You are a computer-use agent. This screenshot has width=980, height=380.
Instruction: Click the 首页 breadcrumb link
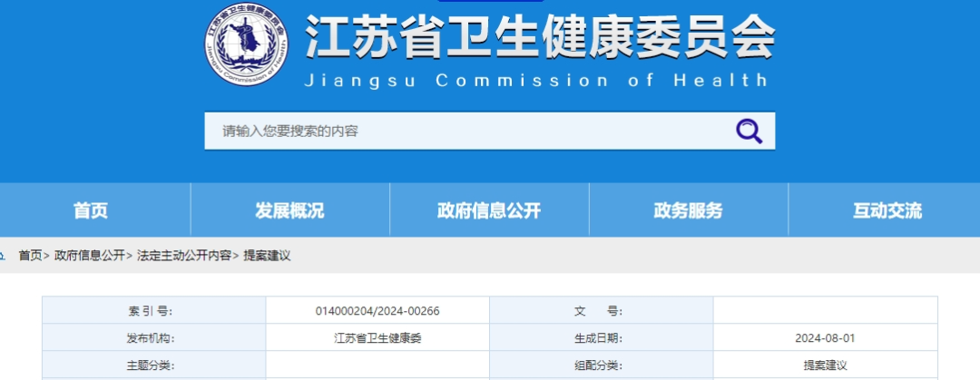tap(30, 256)
